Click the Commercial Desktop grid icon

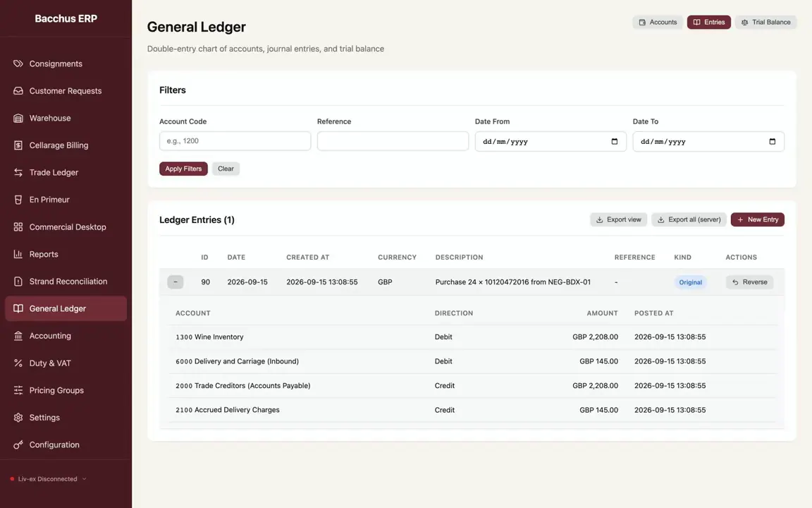pyautogui.click(x=18, y=227)
